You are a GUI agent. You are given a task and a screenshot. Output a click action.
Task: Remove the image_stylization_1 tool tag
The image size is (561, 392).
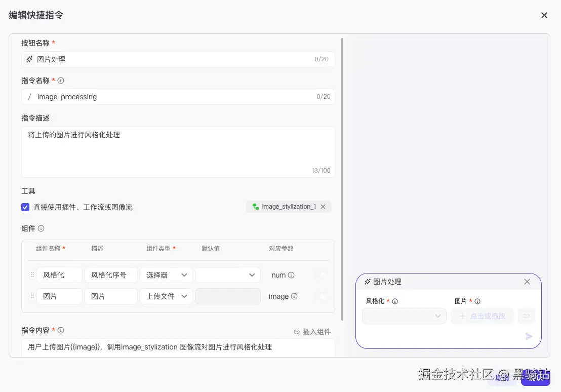click(x=323, y=207)
